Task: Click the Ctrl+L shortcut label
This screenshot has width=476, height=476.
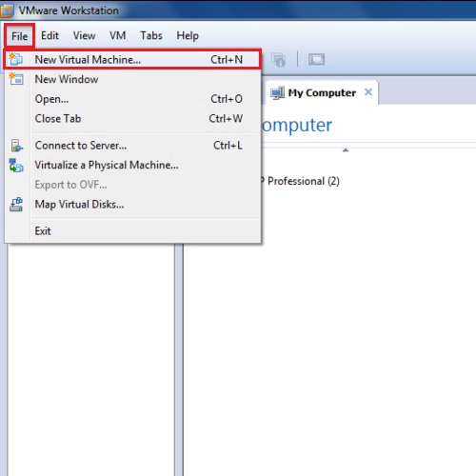Action: tap(228, 146)
